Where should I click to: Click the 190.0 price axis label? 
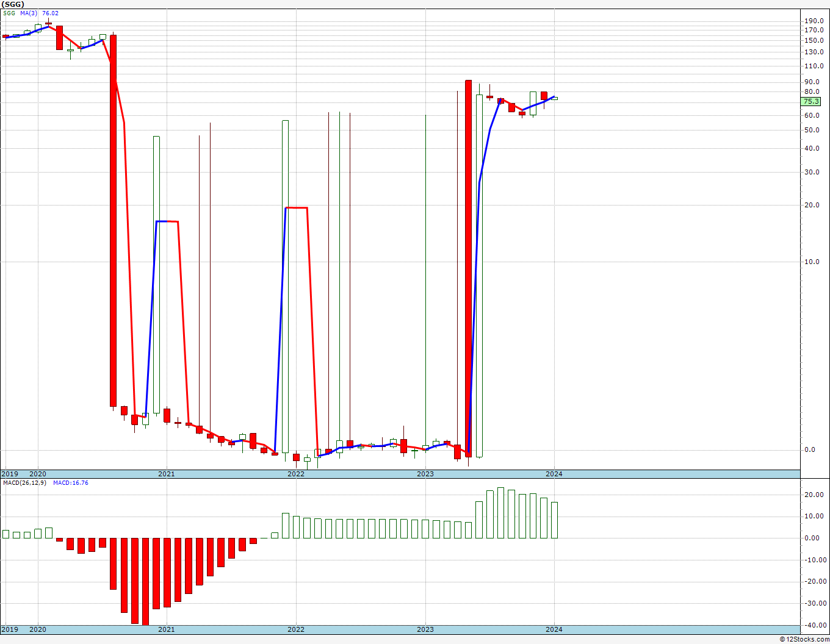814,21
